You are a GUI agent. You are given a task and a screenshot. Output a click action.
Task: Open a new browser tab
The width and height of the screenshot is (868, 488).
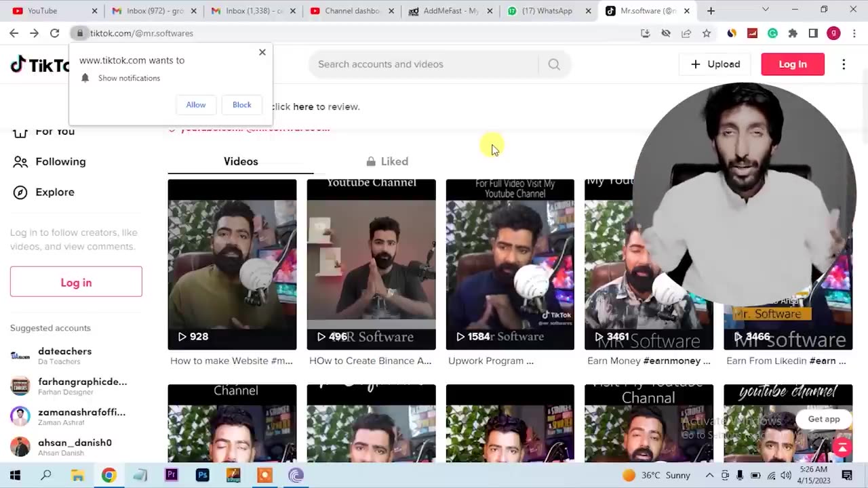[x=711, y=11]
